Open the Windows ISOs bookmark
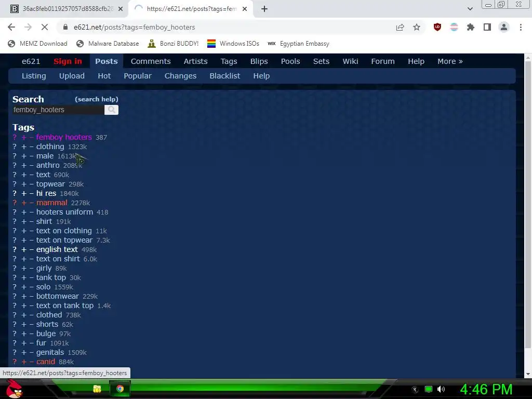 tap(233, 44)
